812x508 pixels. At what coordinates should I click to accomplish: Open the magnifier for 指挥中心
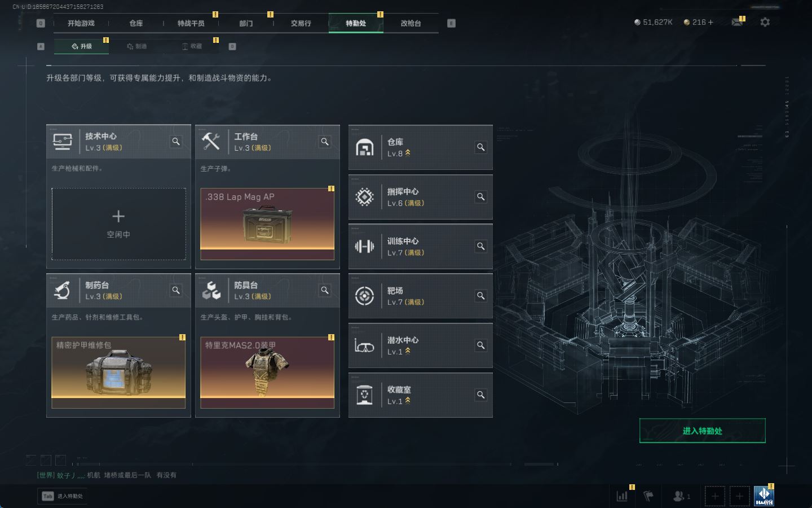tap(481, 197)
